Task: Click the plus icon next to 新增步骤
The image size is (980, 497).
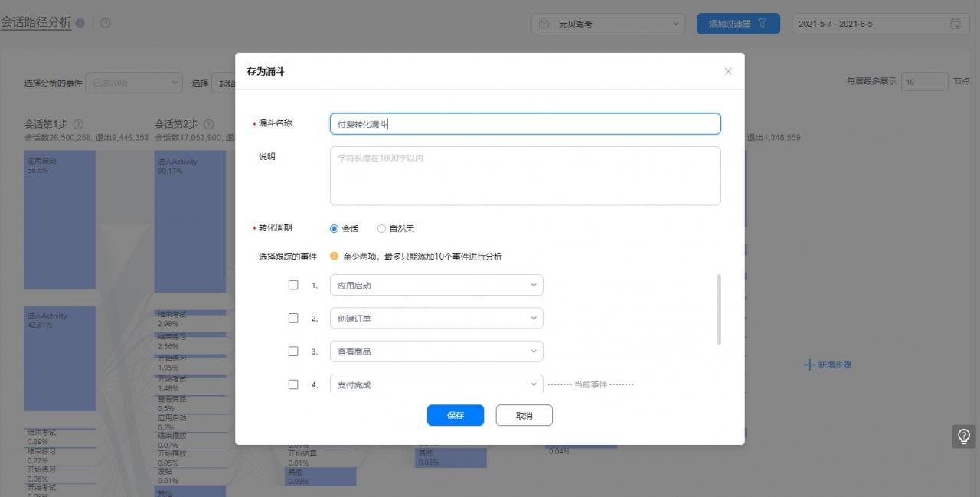Action: (x=809, y=365)
